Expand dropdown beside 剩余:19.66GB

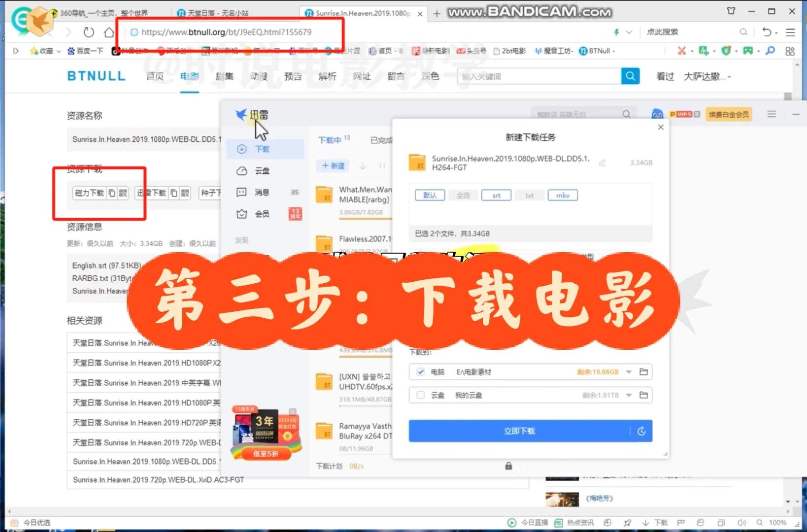628,372
